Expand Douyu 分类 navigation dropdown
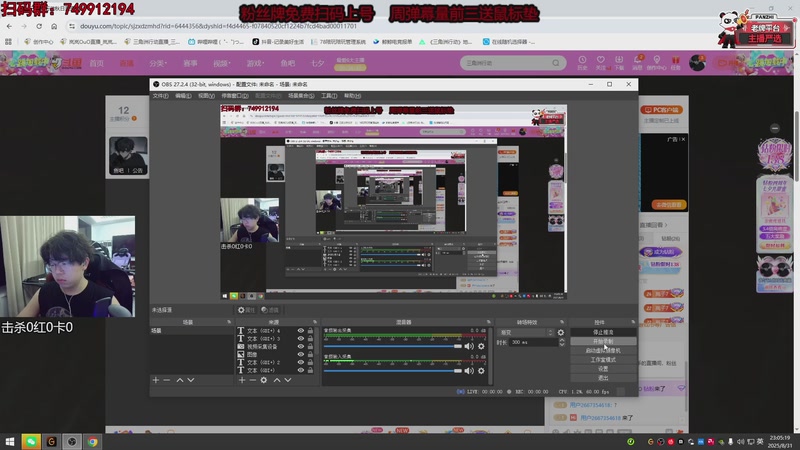 pos(158,63)
